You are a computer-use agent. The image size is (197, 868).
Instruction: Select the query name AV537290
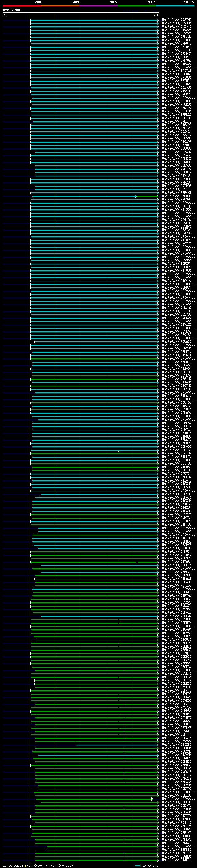tap(11, 10)
